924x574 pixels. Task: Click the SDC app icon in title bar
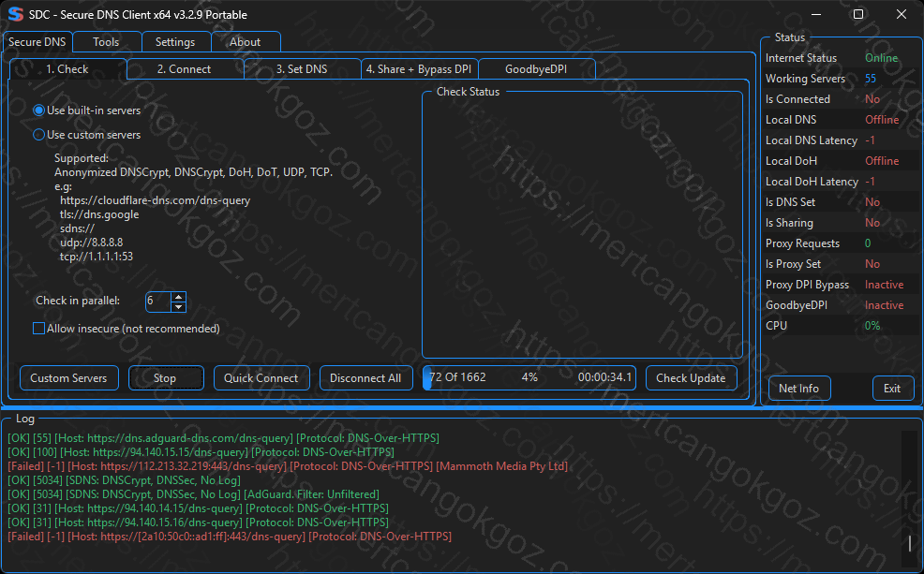click(15, 15)
